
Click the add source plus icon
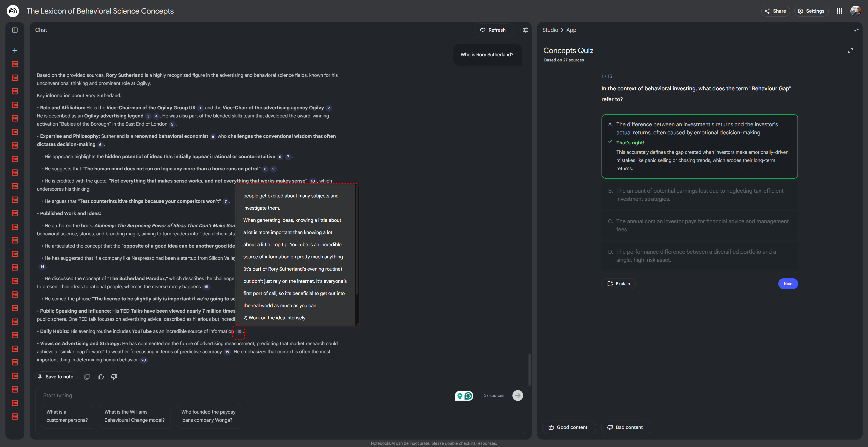pos(15,51)
